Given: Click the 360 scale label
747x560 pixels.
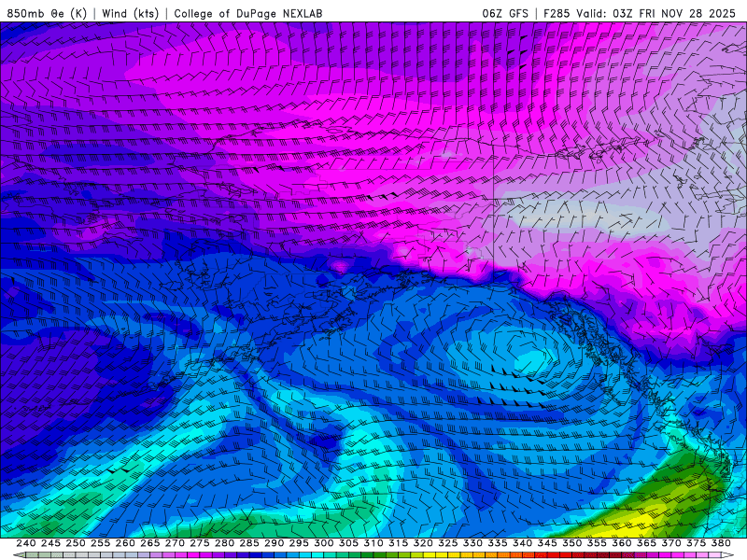Looking at the screenshot, I should tap(622, 543).
